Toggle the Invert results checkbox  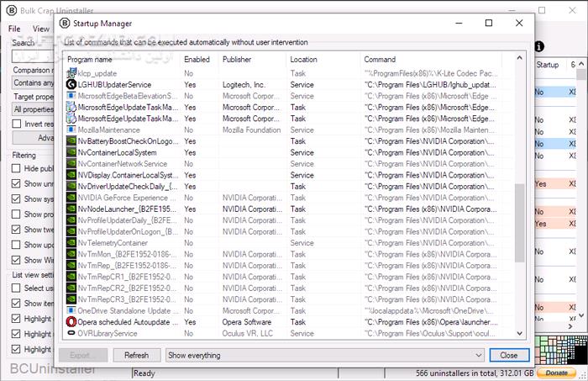point(16,124)
